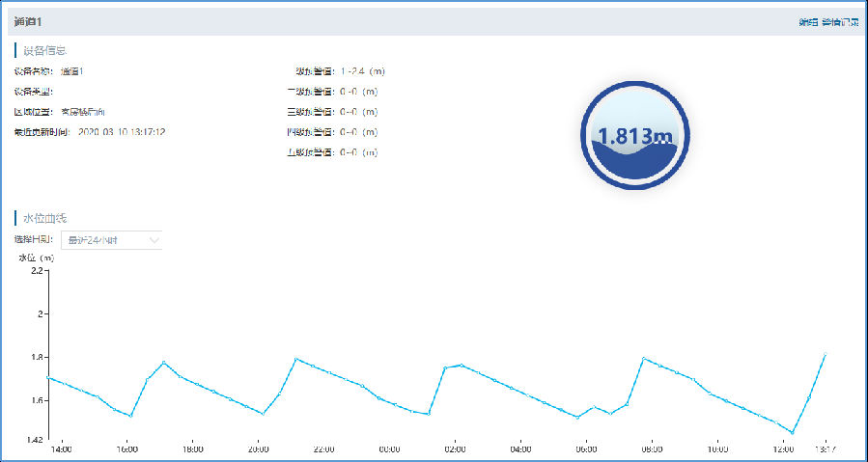Click the 22:00 x-axis label
The width and height of the screenshot is (868, 462).
click(x=323, y=449)
